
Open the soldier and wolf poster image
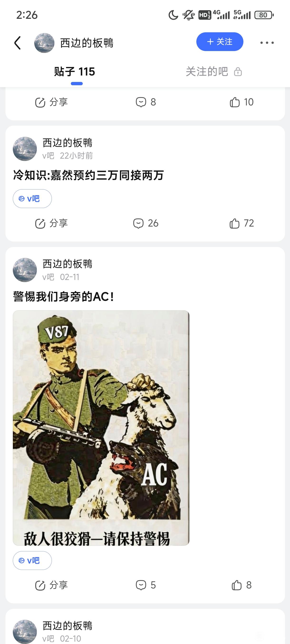point(101,428)
